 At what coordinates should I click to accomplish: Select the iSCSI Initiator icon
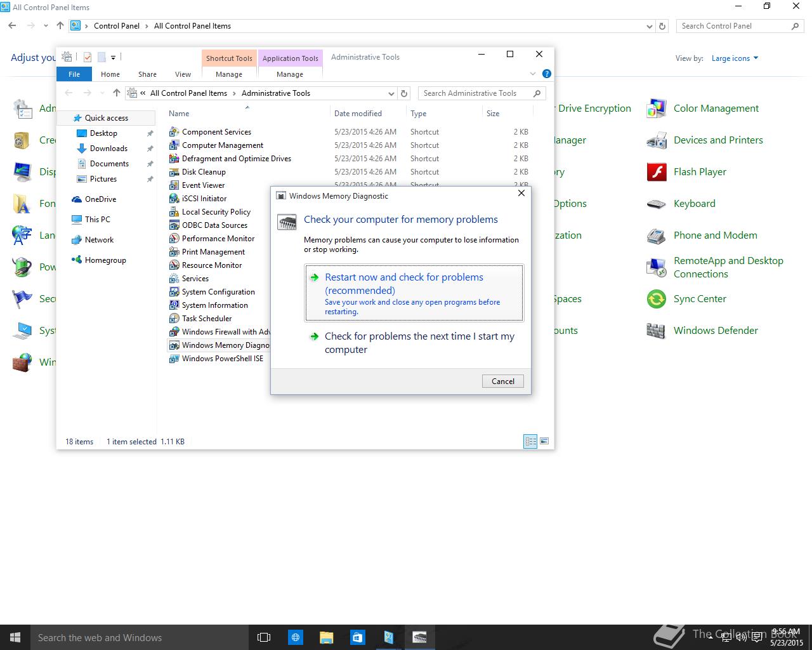tap(174, 199)
